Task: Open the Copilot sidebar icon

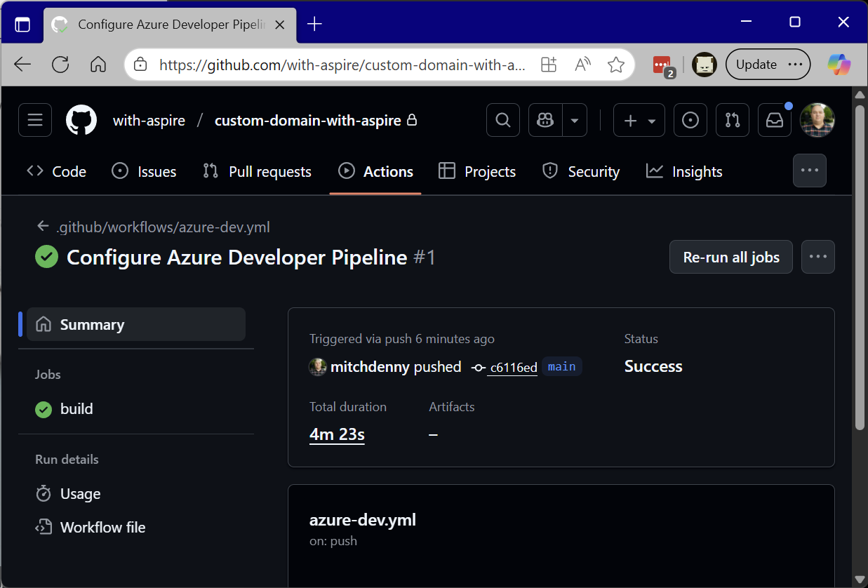Action: click(839, 65)
